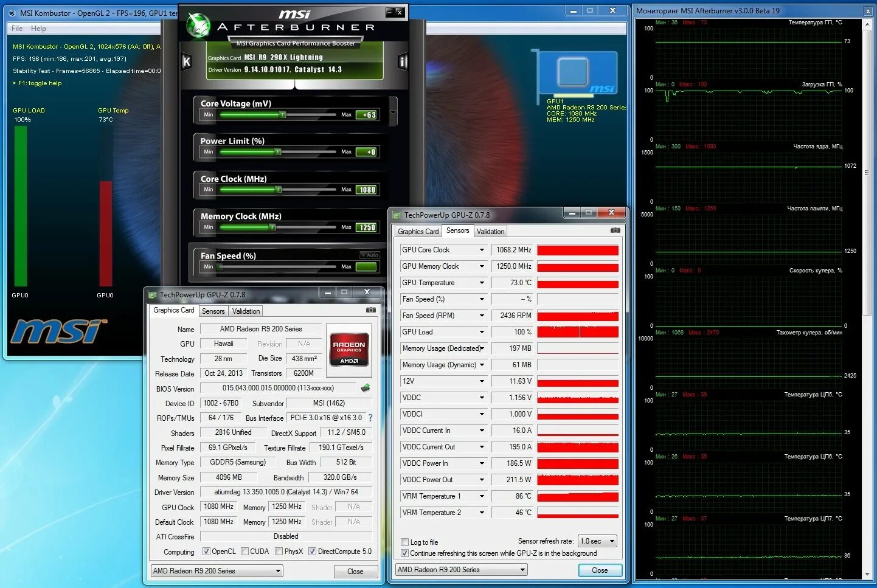Select the Validation tab in Sensors window
The width and height of the screenshot is (877, 588).
pyautogui.click(x=490, y=232)
